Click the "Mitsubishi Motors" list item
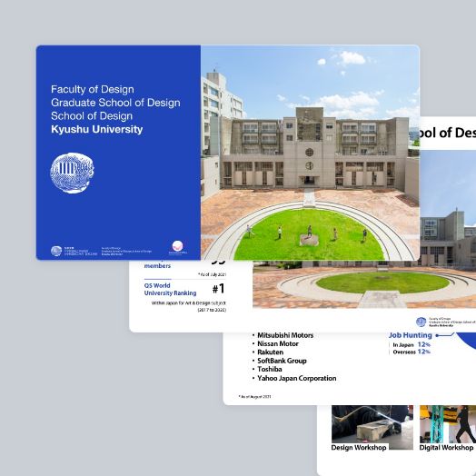The image size is (476, 476). [285, 335]
